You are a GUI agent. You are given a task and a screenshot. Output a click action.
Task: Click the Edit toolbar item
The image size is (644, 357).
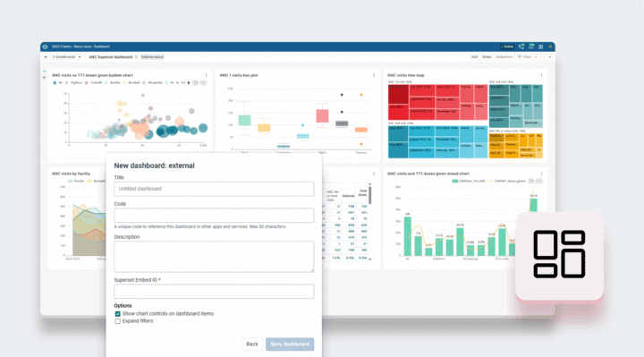coord(474,57)
